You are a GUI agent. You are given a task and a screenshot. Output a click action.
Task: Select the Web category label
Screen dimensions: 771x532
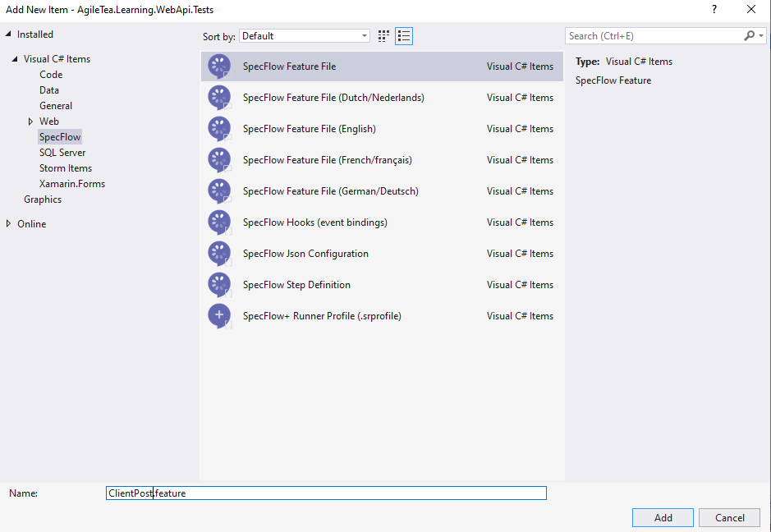point(49,122)
